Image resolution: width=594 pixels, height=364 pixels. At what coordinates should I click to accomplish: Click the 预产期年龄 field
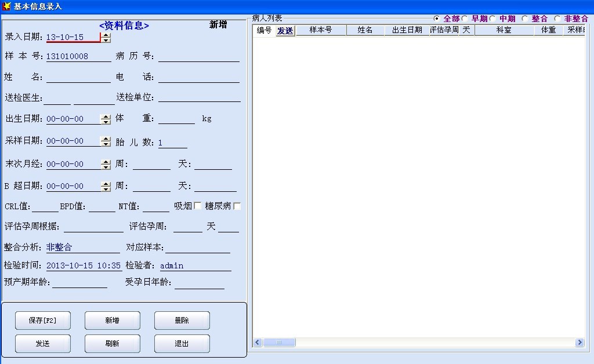pyautogui.click(x=79, y=283)
